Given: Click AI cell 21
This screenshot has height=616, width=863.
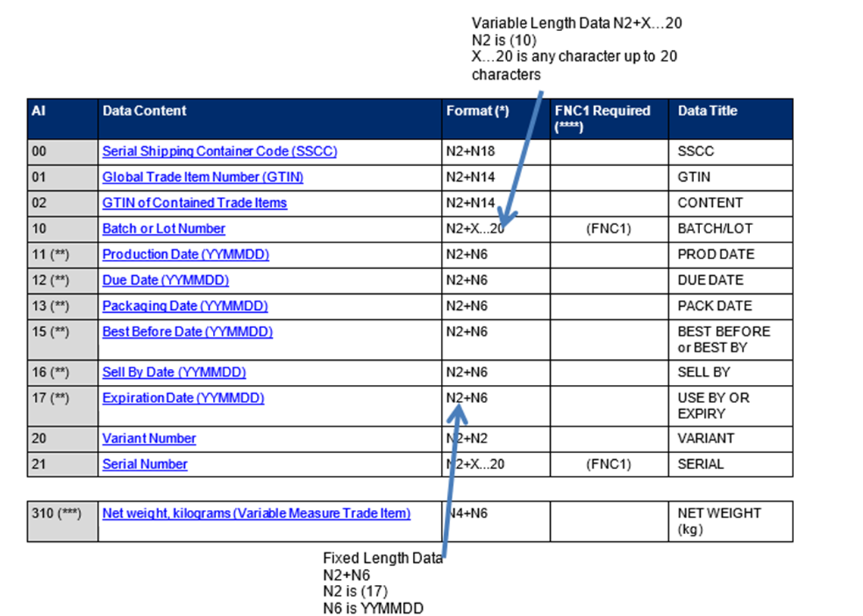Looking at the screenshot, I should [x=63, y=464].
